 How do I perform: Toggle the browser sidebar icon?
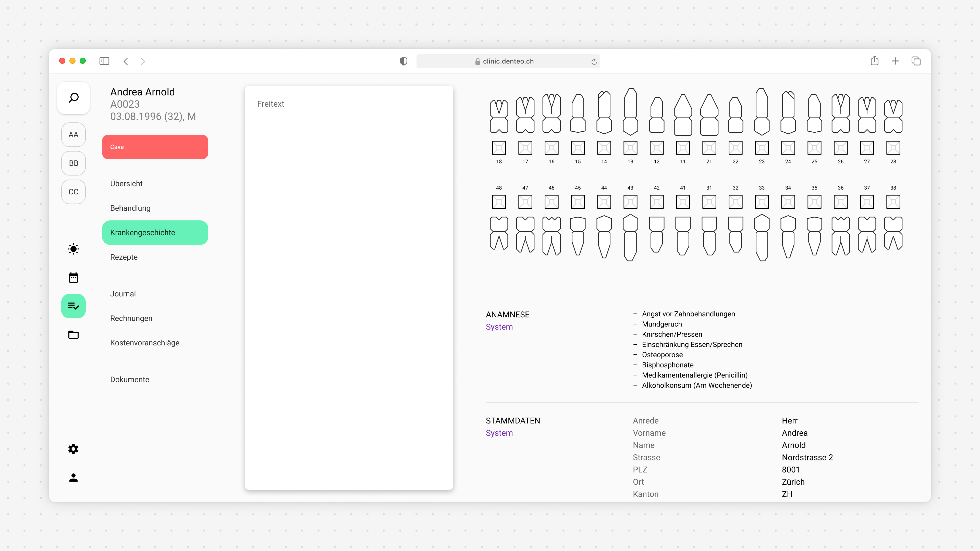point(104,61)
